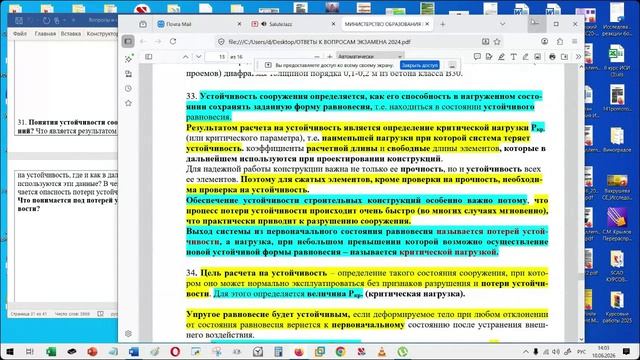Open PowerPoint from the taskbar
Image resolution: width=640 pixels, height=360 pixels.
point(92,351)
